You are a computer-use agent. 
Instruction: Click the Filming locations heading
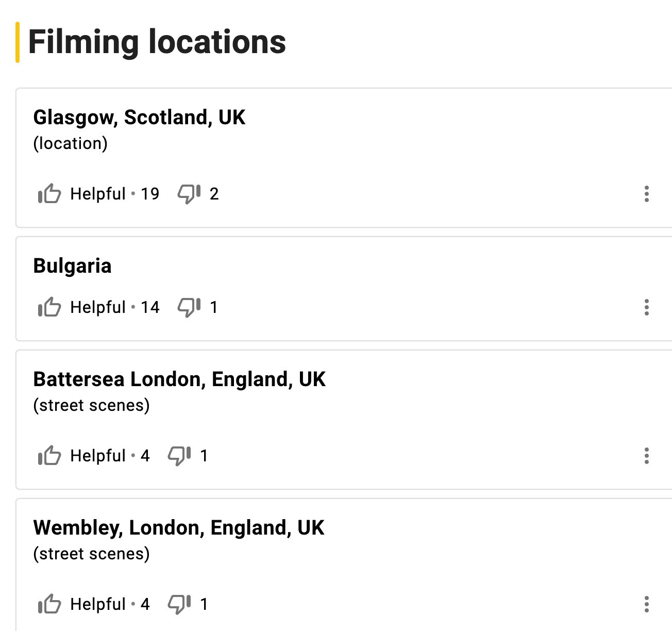157,42
